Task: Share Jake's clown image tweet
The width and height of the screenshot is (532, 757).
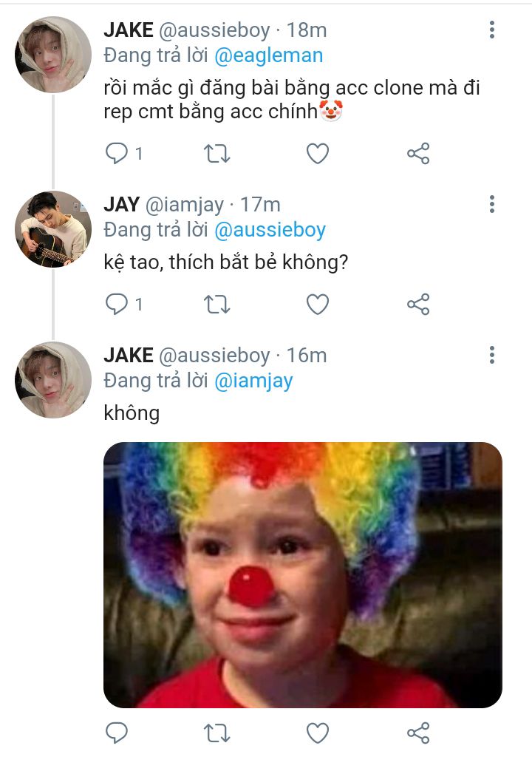Action: click(x=418, y=733)
